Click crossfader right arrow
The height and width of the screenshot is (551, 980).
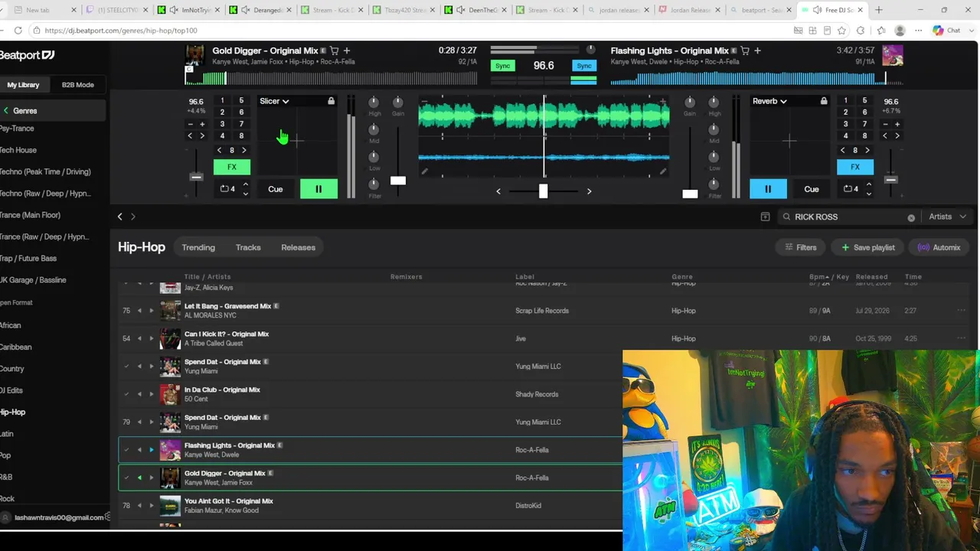click(589, 191)
